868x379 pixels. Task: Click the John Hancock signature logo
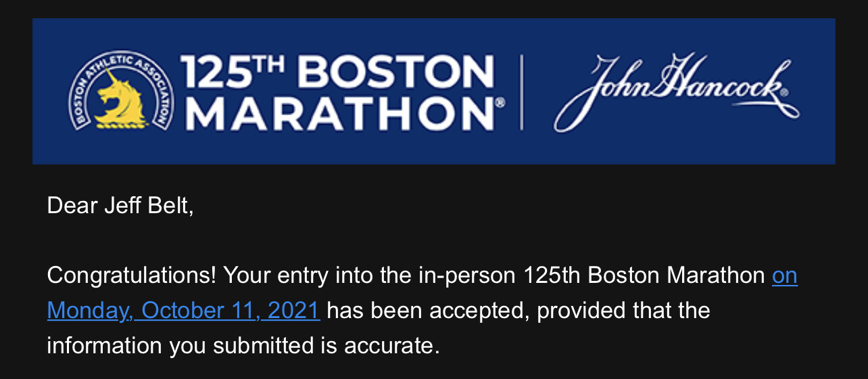tap(676, 92)
